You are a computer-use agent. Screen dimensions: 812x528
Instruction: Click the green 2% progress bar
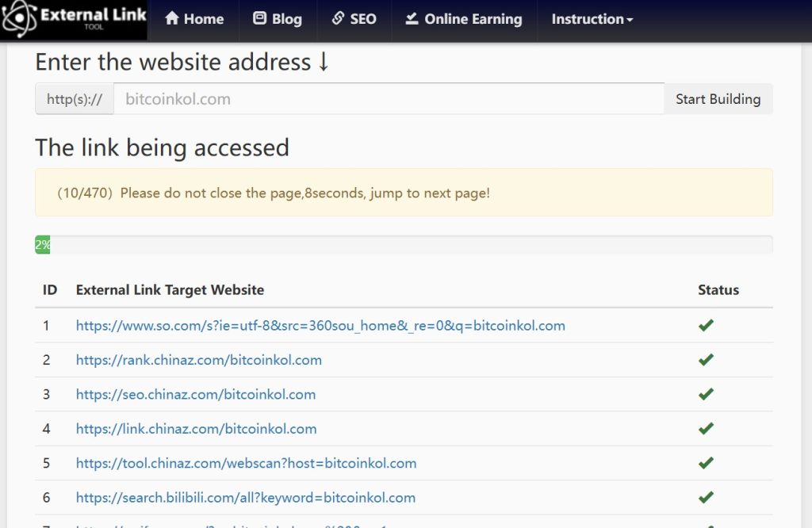click(x=43, y=244)
